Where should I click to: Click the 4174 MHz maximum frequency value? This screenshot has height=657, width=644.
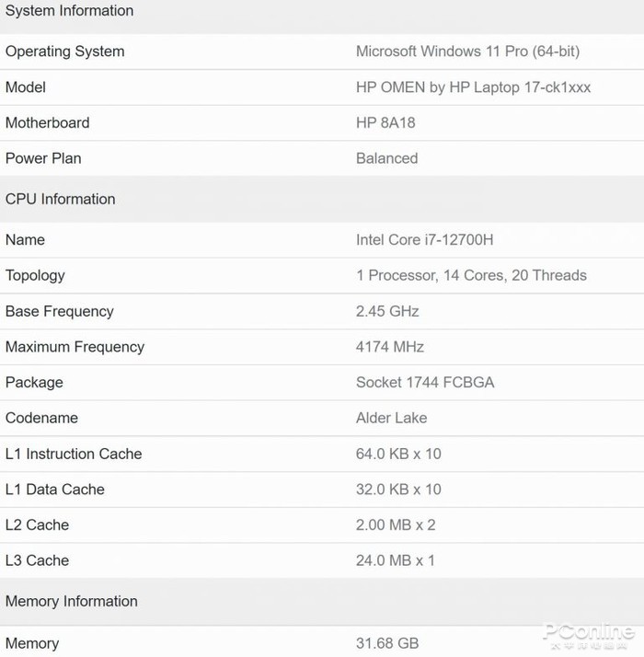coord(390,347)
